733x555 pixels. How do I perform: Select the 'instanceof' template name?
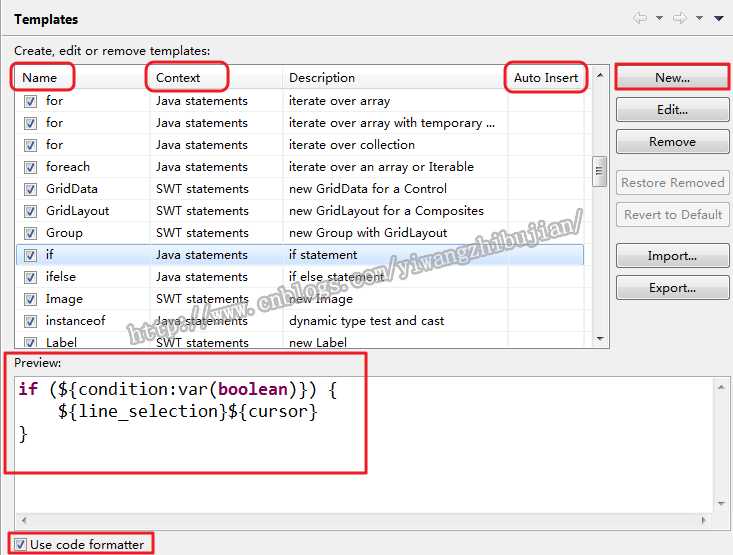tap(75, 321)
